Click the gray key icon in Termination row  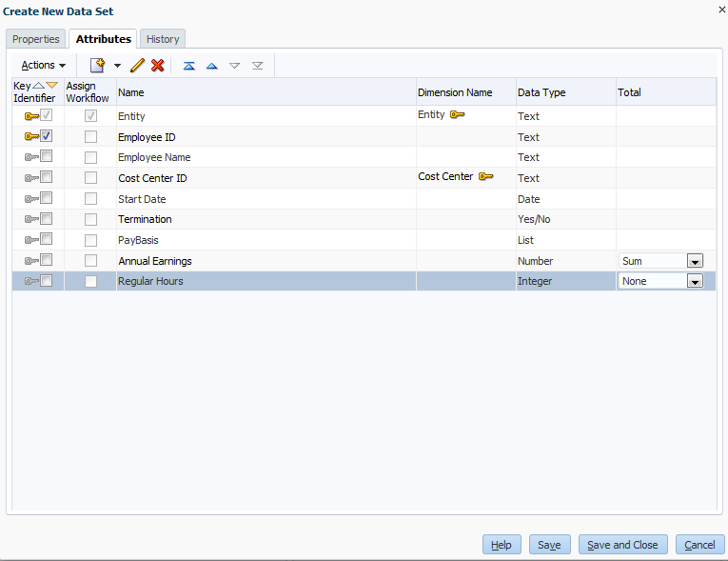click(x=31, y=219)
